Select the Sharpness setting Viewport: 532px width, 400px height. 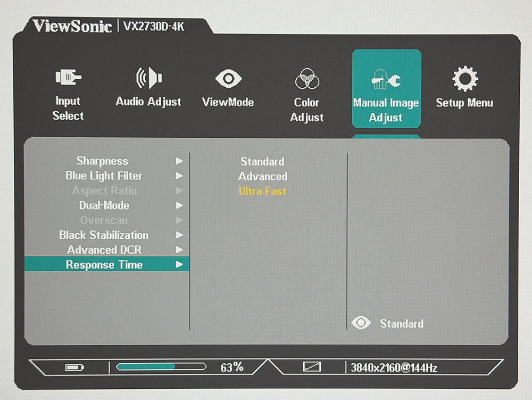tap(102, 161)
